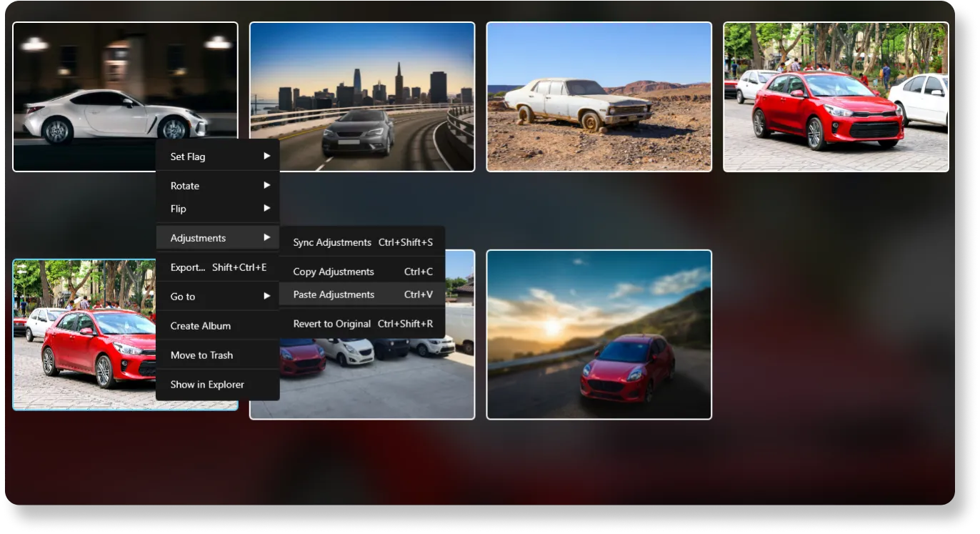Choose Copy Adjustments
Viewport: 980px width, 534px height.
[x=362, y=272]
